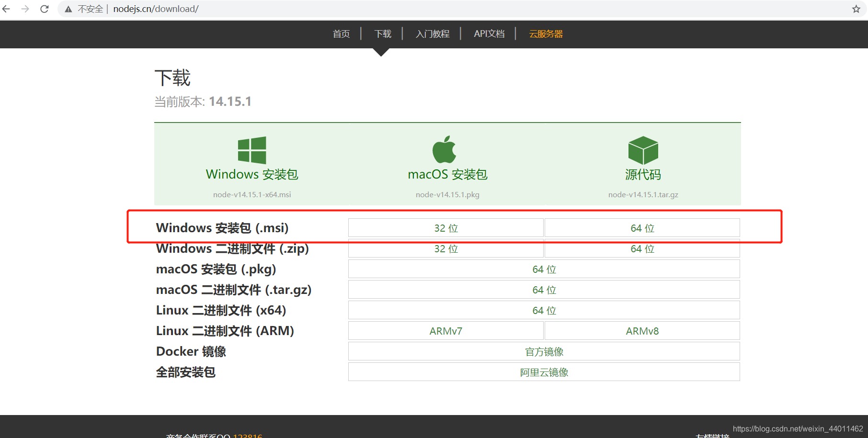This screenshot has width=868, height=438.
Task: Bookmark page with the star icon
Action: pos(856,9)
